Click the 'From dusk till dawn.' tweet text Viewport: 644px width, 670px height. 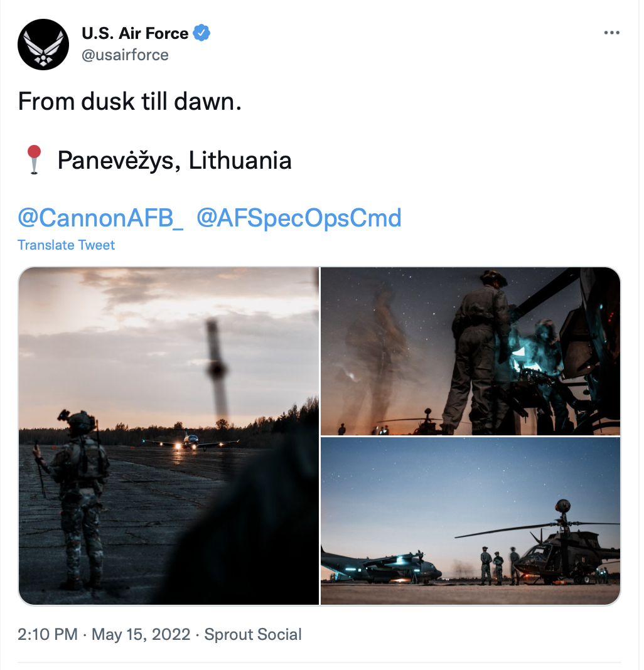coord(130,102)
